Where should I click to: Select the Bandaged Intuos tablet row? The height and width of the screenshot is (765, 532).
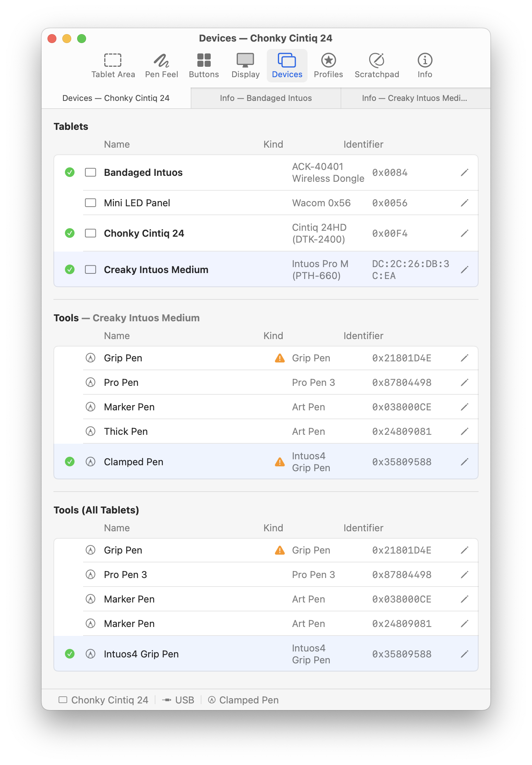(266, 173)
